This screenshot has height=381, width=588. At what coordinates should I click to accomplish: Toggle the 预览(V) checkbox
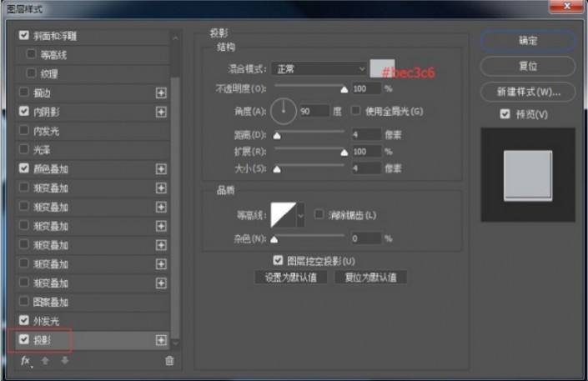pos(505,113)
